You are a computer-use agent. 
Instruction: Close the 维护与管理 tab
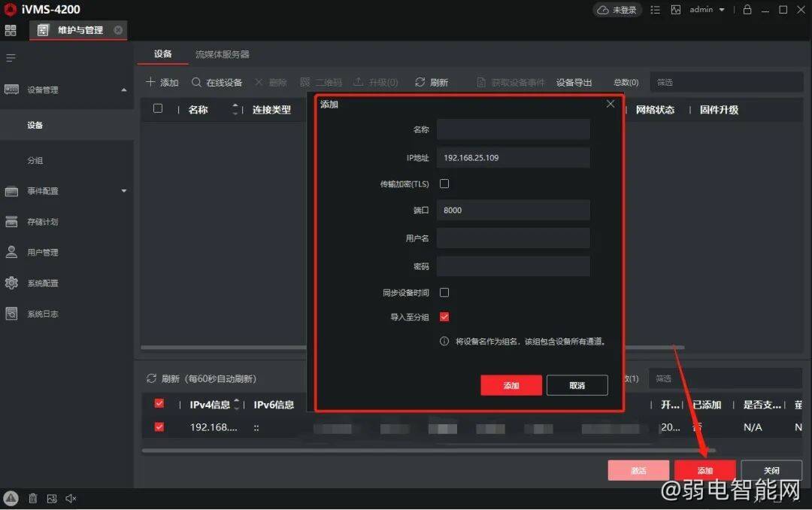point(118,30)
